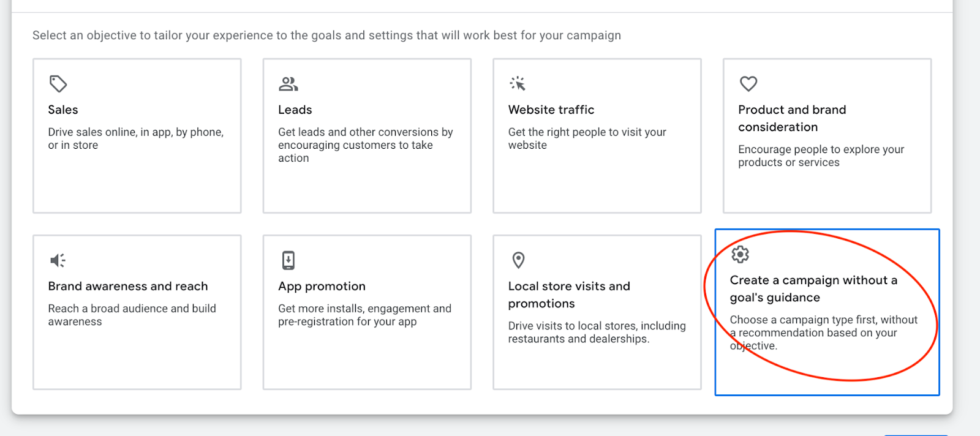Select the Sales objective title

click(63, 110)
